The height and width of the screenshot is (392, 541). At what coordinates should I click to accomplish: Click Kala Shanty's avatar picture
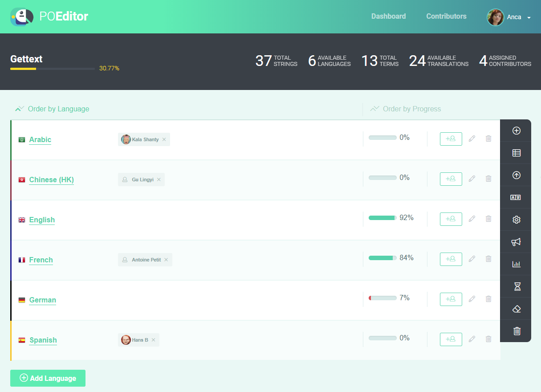tap(126, 139)
